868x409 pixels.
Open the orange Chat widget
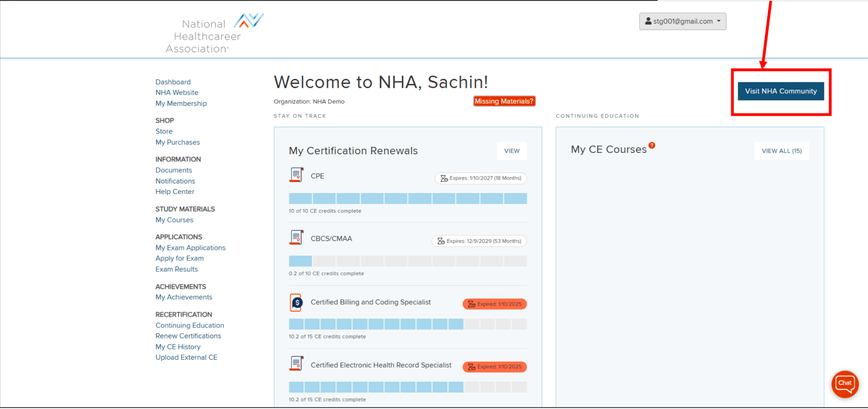(845, 383)
